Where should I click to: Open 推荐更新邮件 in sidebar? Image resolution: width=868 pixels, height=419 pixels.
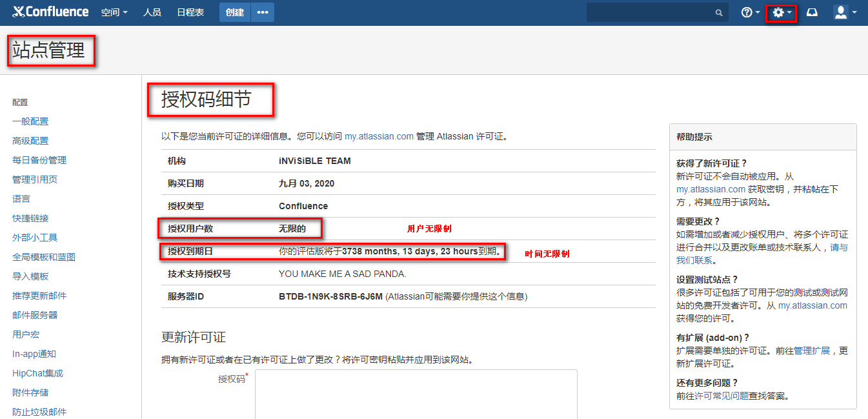tap(39, 296)
